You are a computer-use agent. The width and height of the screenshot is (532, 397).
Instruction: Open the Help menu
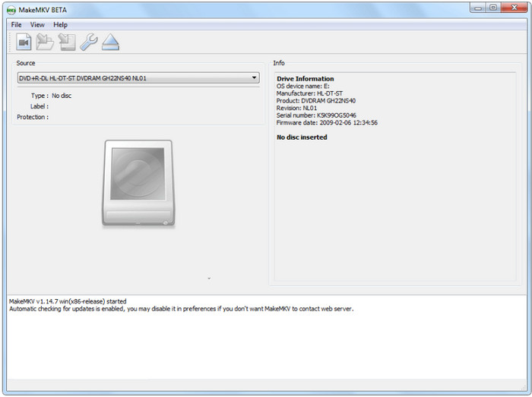pyautogui.click(x=60, y=25)
